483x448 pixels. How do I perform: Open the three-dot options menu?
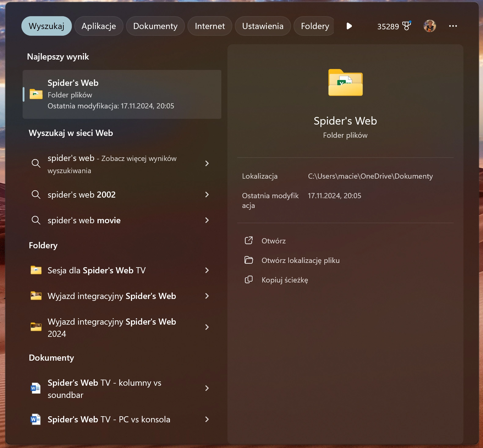[453, 26]
